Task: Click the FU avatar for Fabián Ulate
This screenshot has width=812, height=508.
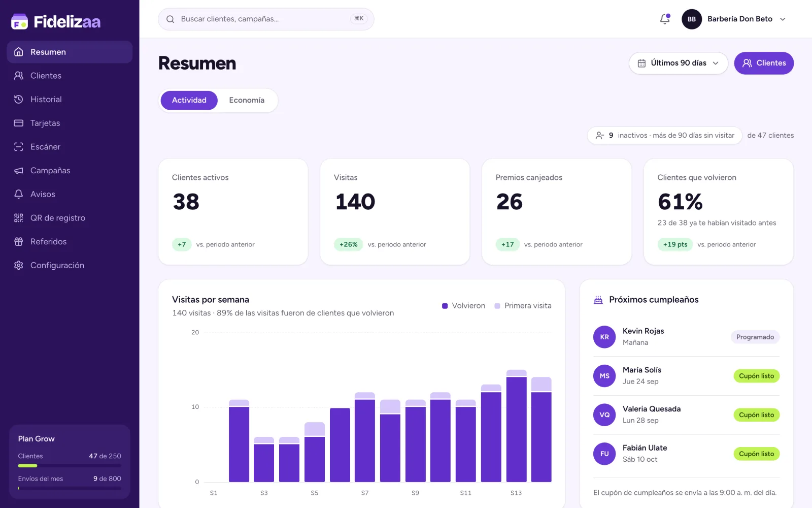Action: [604, 454]
